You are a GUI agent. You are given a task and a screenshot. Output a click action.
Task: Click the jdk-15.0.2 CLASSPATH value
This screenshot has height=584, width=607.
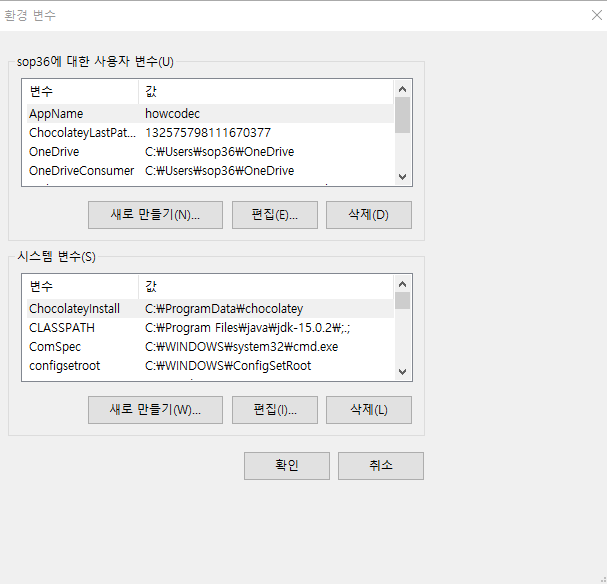(x=248, y=328)
